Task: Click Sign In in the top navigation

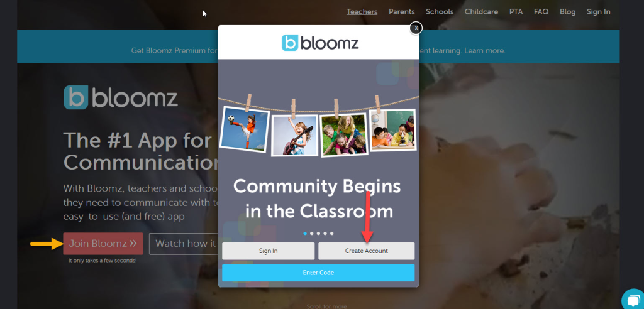Action: pos(599,12)
